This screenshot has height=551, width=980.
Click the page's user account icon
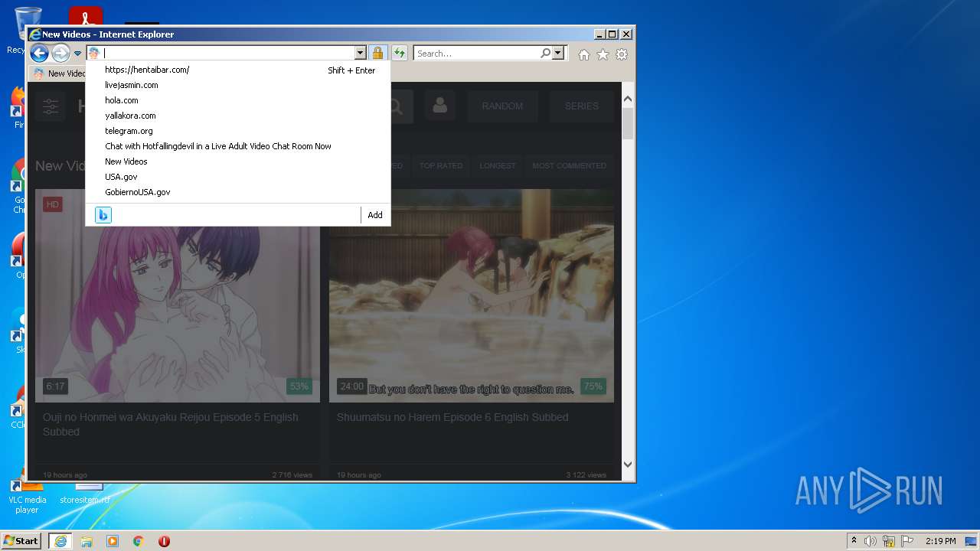pyautogui.click(x=439, y=106)
